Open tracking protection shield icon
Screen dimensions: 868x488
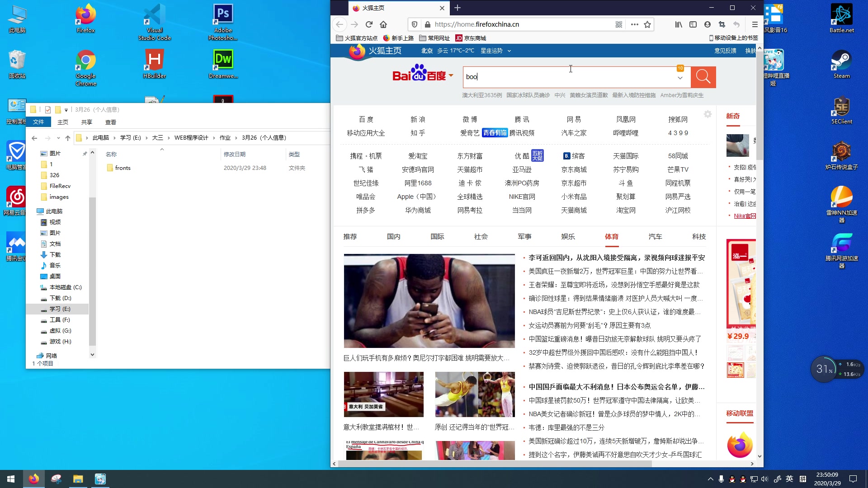pyautogui.click(x=414, y=24)
